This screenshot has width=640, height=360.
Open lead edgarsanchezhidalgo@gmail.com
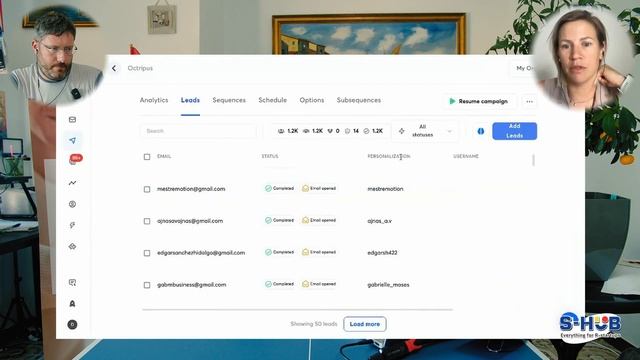[x=201, y=253]
